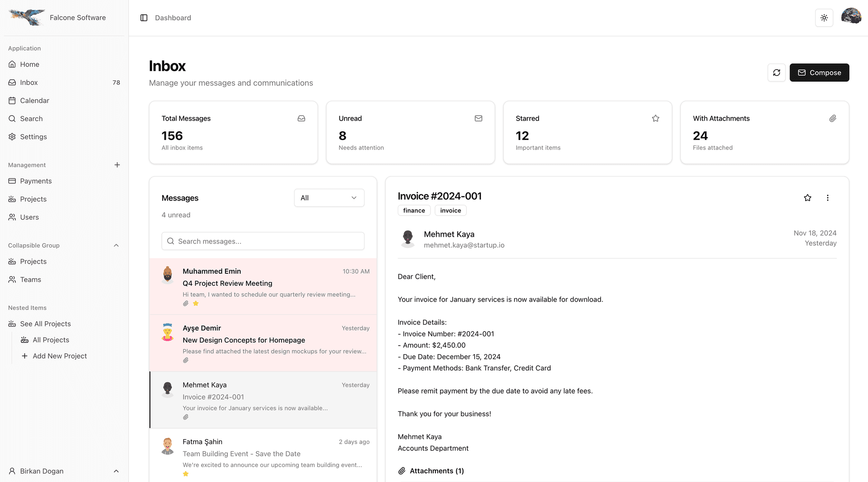Open the Payments section
The image size is (868, 482).
(x=35, y=181)
